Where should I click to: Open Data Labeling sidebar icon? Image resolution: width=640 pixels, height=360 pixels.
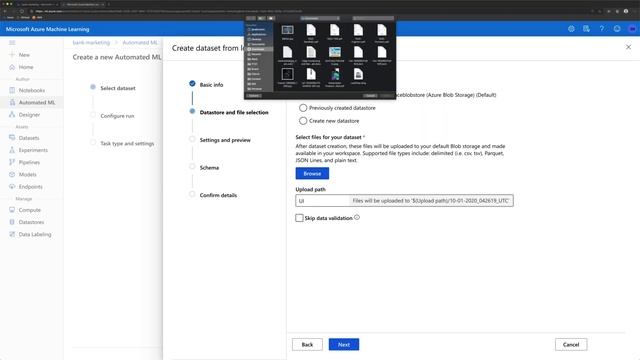coord(12,234)
